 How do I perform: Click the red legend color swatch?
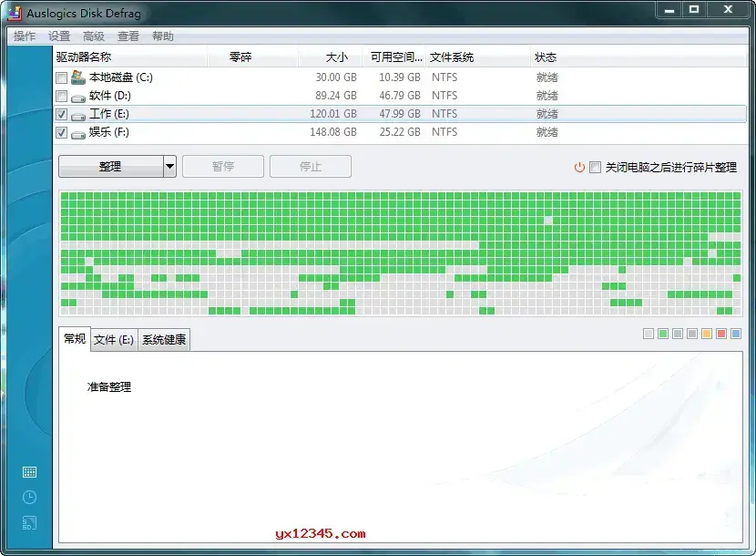point(721,334)
